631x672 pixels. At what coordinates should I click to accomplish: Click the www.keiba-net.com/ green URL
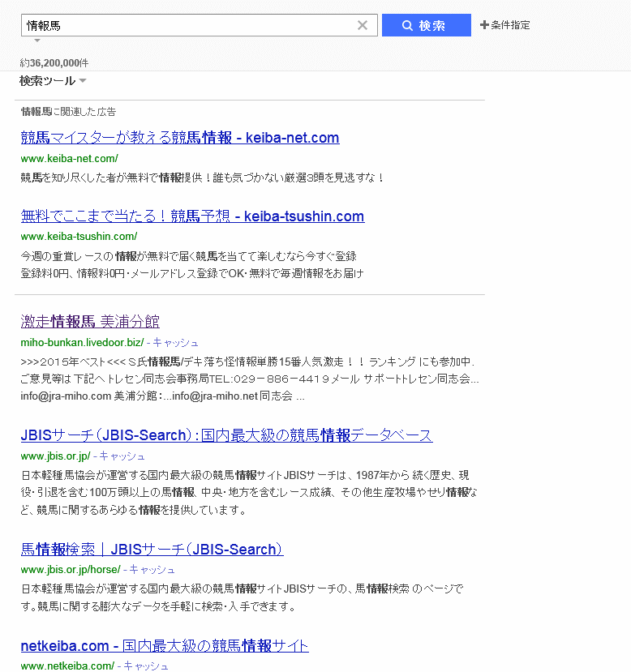click(70, 159)
